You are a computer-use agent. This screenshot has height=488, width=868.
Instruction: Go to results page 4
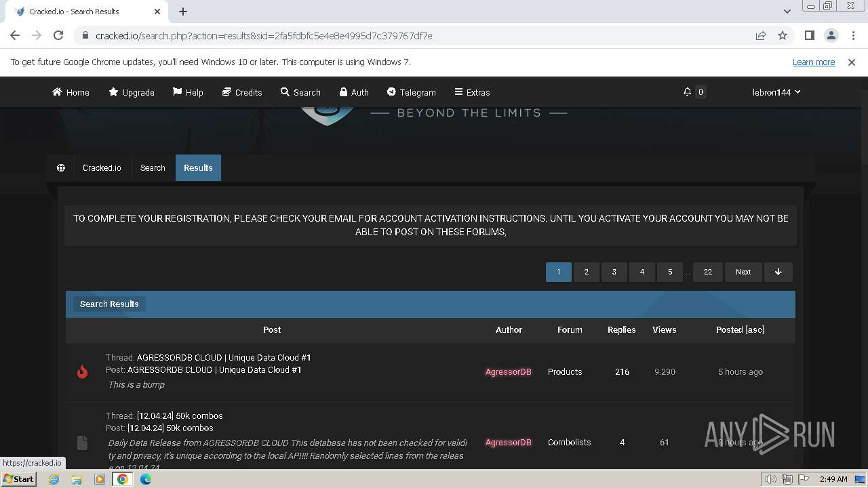click(x=642, y=272)
